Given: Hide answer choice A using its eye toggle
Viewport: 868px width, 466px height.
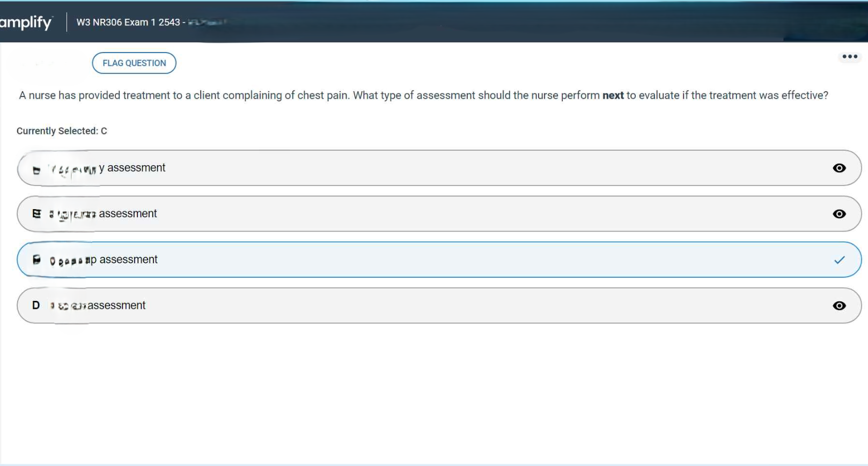Looking at the screenshot, I should (x=840, y=168).
